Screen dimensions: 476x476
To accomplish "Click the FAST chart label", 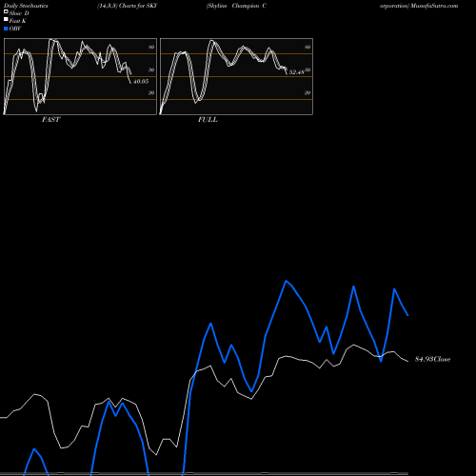I will coord(50,120).
